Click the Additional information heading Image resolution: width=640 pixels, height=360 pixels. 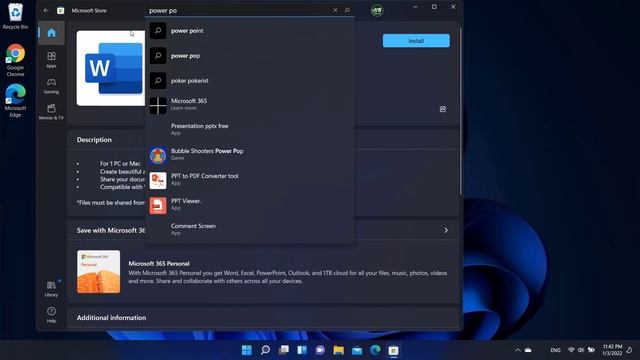tap(111, 318)
